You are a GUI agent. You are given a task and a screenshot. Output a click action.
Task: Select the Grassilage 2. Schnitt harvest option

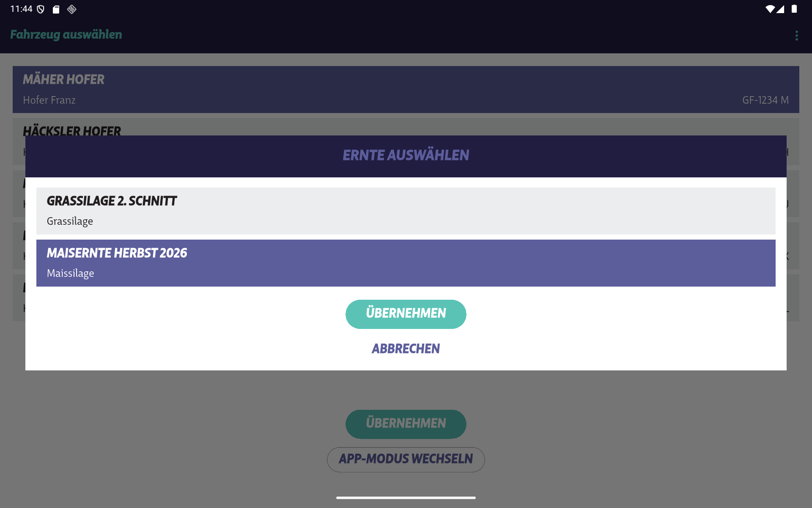point(406,210)
